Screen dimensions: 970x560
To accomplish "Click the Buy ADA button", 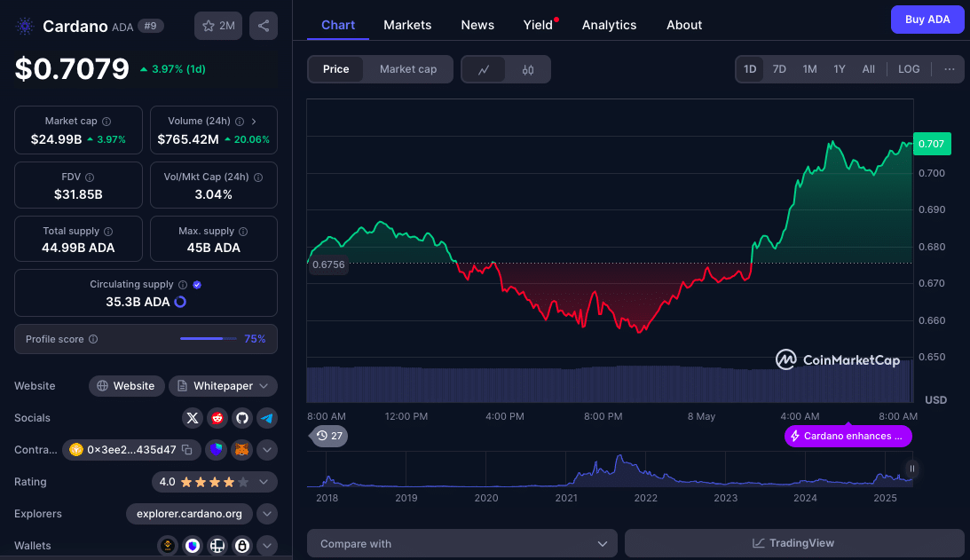I will (x=927, y=20).
